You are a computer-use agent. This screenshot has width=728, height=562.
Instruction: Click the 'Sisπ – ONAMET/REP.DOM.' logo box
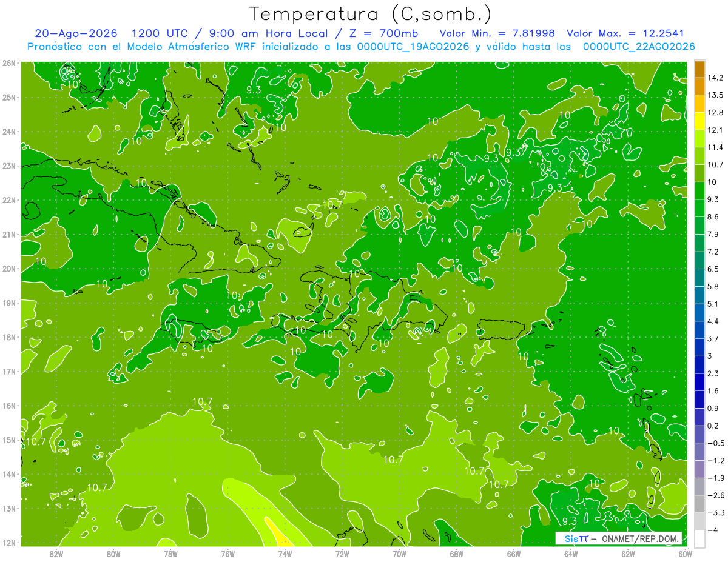(619, 538)
